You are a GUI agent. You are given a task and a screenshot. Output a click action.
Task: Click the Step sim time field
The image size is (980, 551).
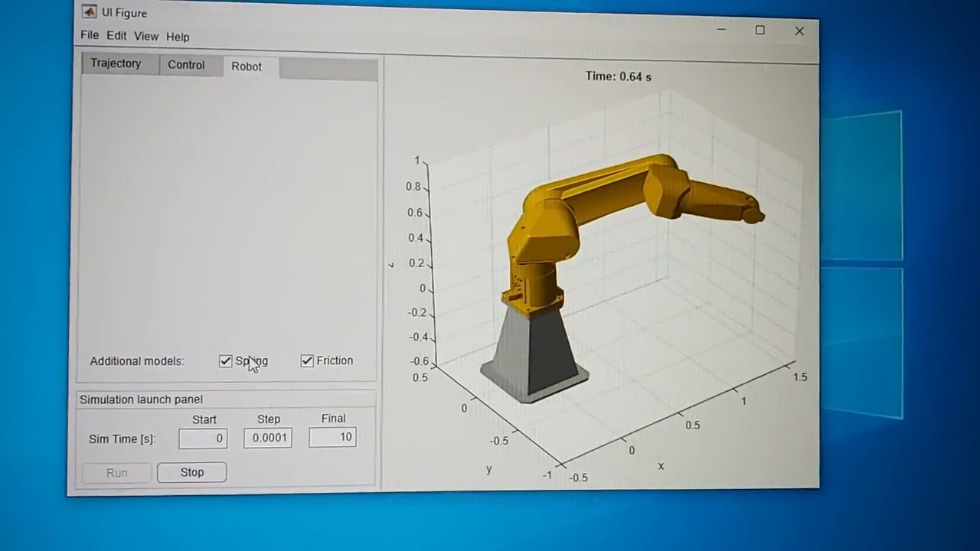point(268,438)
